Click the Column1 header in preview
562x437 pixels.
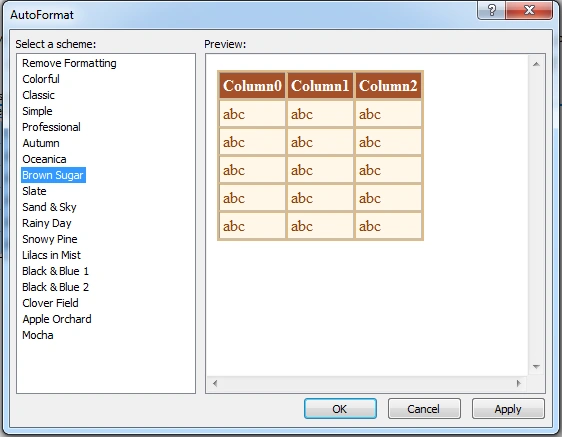coord(320,86)
